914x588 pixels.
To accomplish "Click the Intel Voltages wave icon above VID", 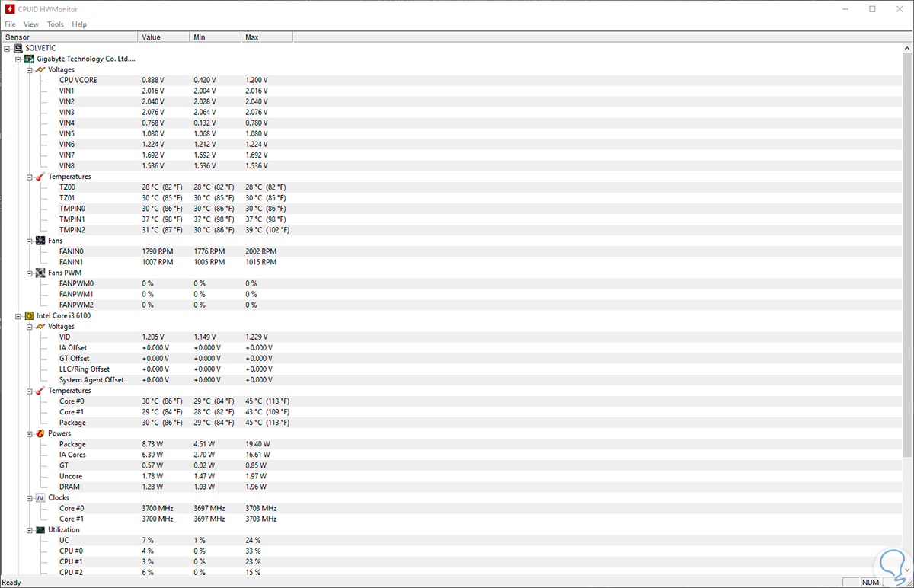I will (40, 326).
